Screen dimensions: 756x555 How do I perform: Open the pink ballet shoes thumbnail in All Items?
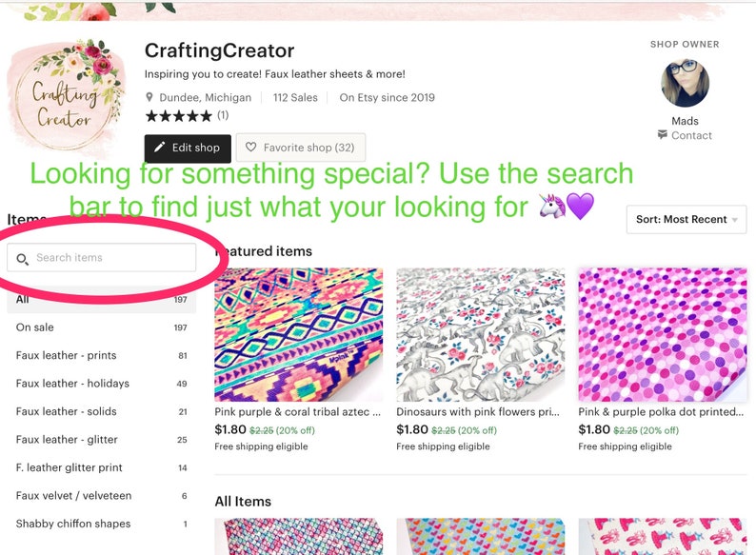[x=663, y=536]
